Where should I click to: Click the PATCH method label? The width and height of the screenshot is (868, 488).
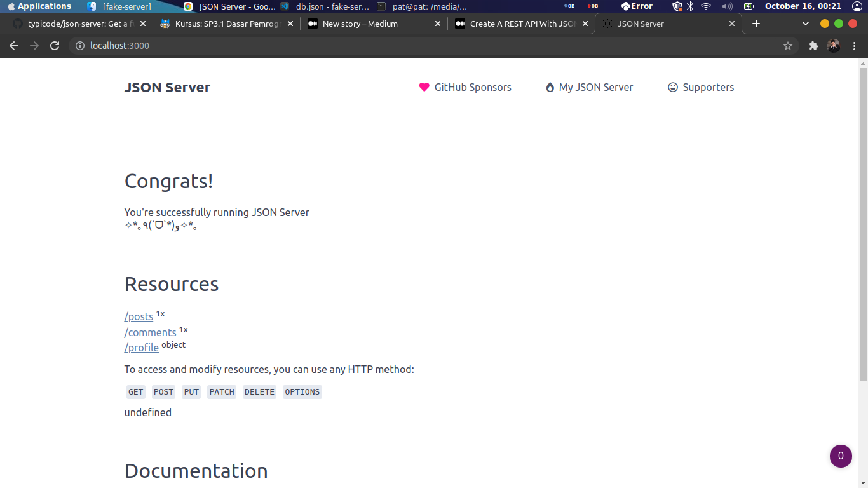point(222,392)
